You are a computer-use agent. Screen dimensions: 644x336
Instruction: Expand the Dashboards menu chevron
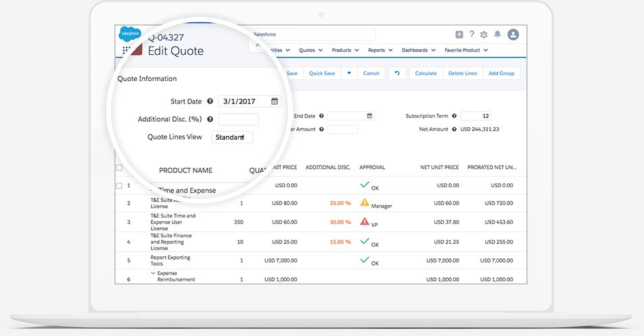(x=434, y=50)
